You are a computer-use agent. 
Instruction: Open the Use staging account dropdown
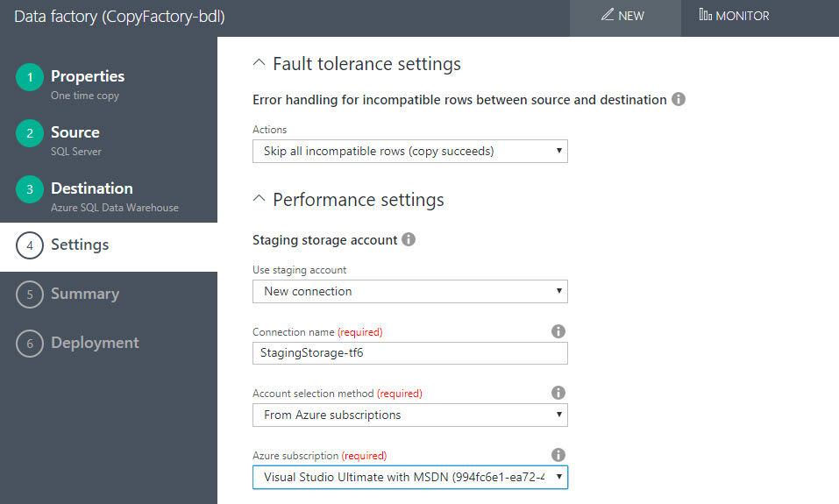(x=409, y=291)
